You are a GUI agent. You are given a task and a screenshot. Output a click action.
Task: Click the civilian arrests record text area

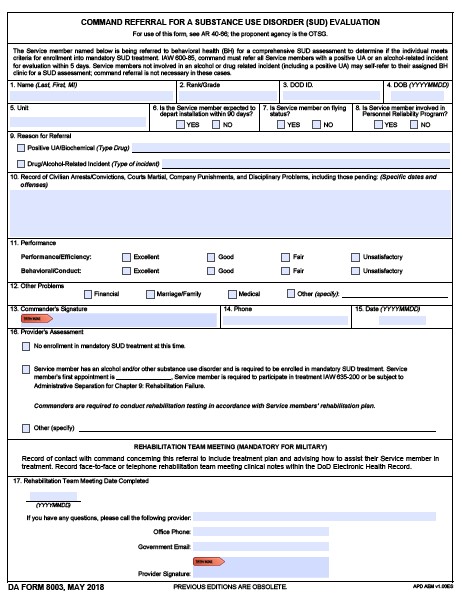pyautogui.click(x=230, y=213)
